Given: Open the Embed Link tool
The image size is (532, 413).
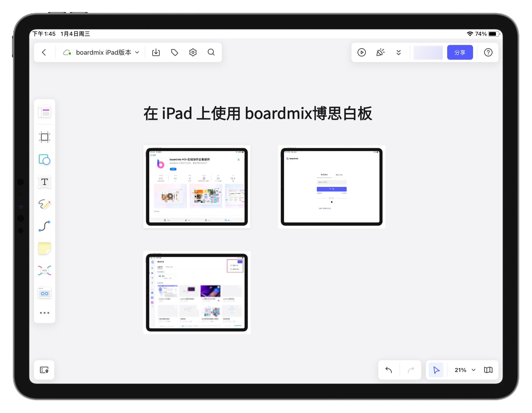Looking at the screenshot, I should coord(44,293).
